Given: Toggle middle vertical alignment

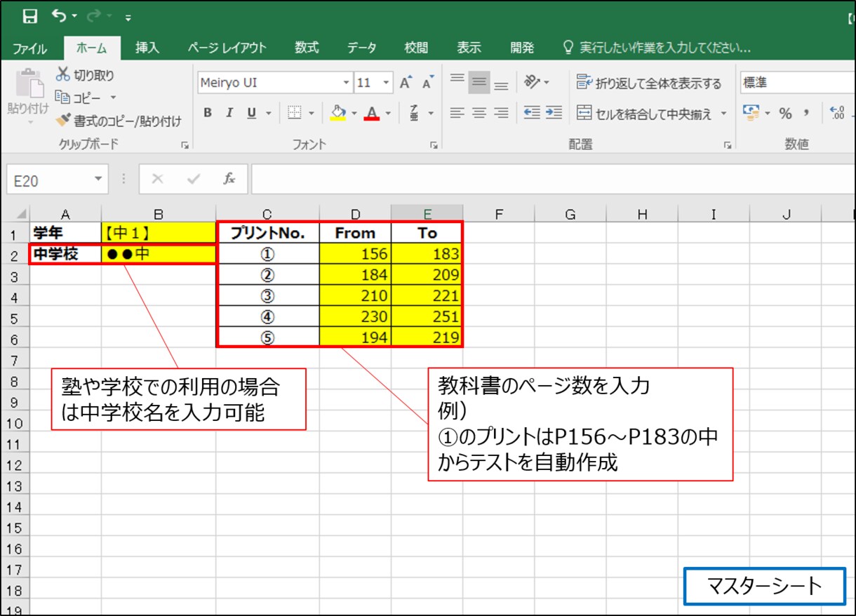Looking at the screenshot, I should [x=479, y=82].
